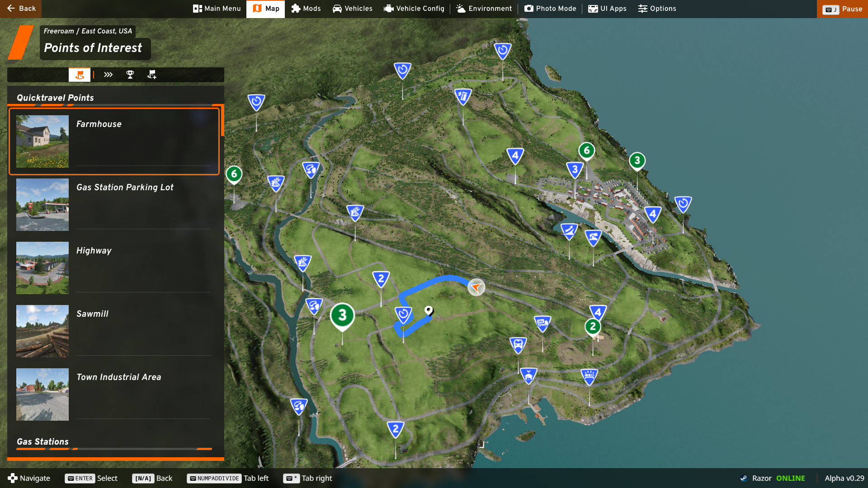
Task: Open the triple-chevron routes tab
Action: 108,75
